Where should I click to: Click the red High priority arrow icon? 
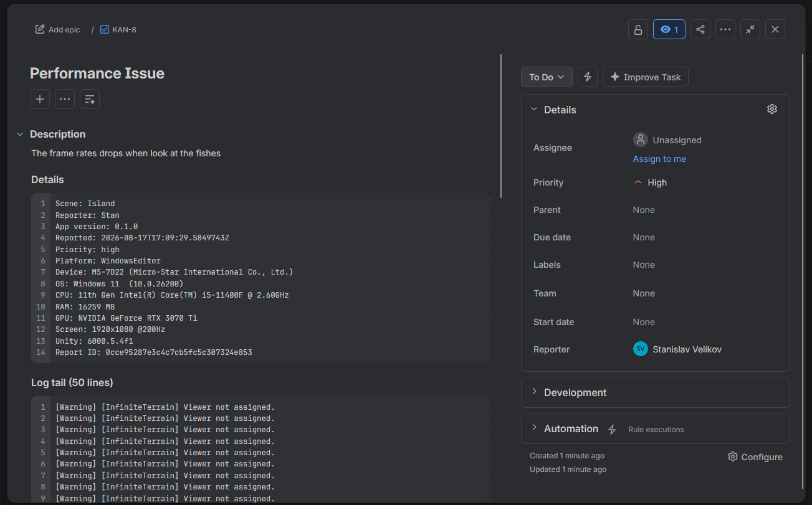[x=638, y=182]
